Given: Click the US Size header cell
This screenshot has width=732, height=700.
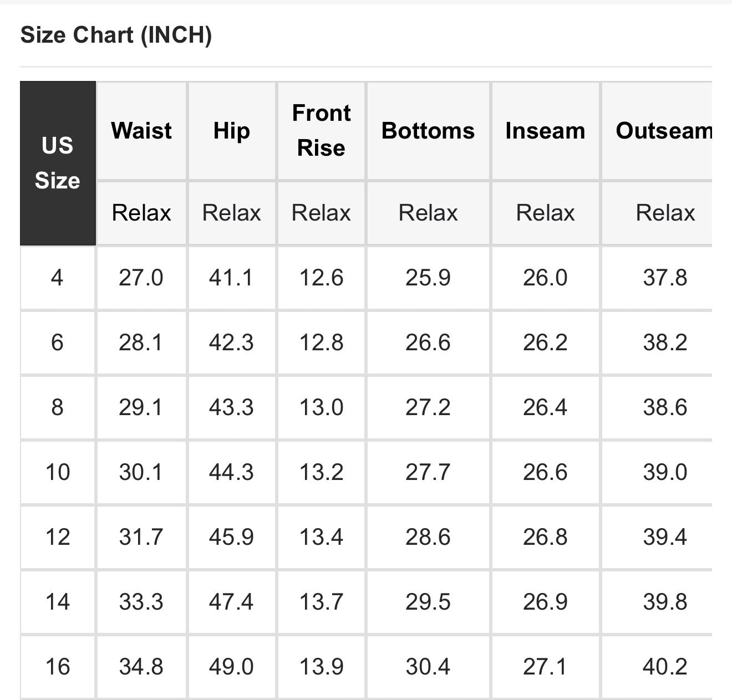Looking at the screenshot, I should [x=58, y=163].
